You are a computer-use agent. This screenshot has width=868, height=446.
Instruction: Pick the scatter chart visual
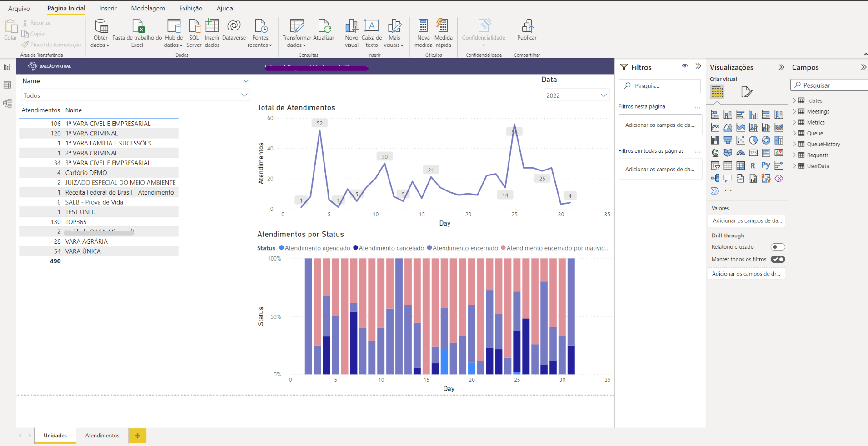740,140
